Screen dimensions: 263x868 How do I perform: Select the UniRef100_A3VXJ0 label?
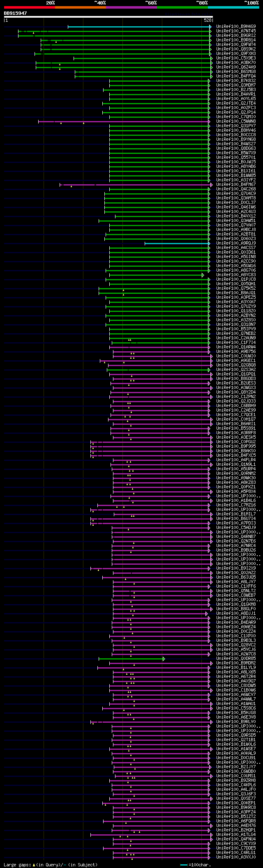tap(236, 857)
